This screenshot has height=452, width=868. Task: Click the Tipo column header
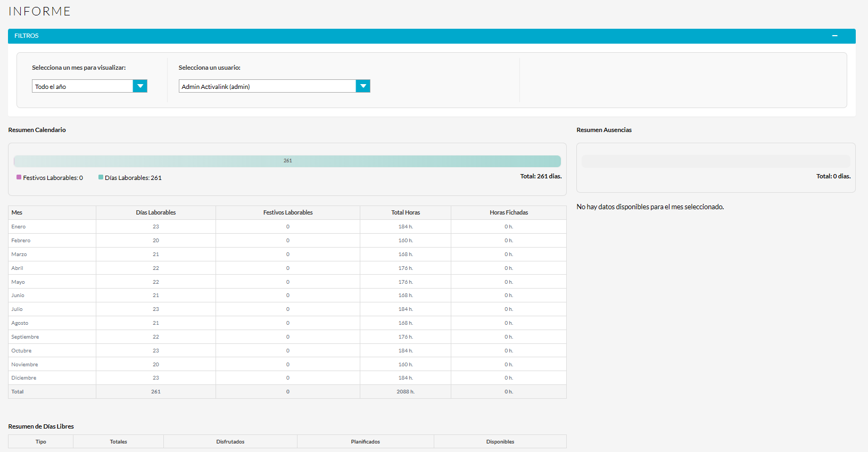point(41,442)
